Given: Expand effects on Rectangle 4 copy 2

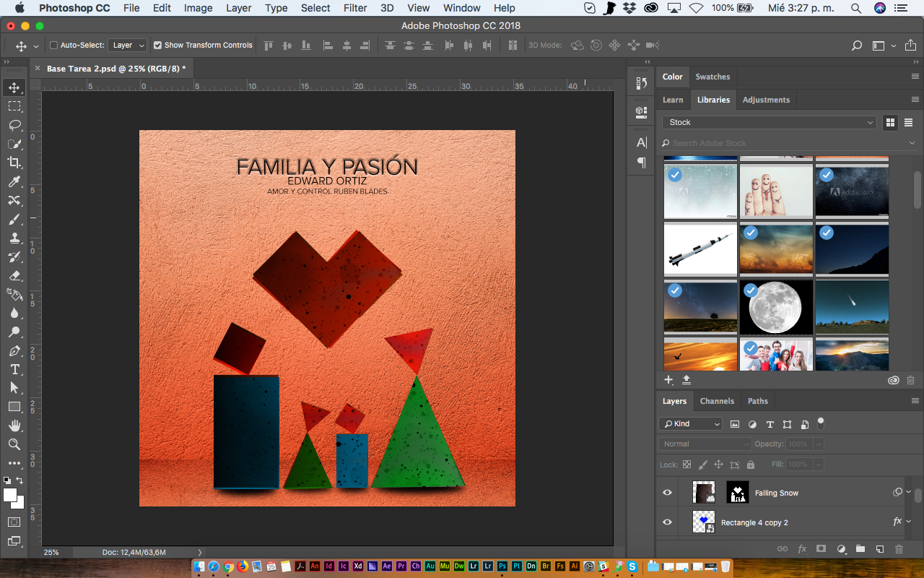Looking at the screenshot, I should pos(908,522).
